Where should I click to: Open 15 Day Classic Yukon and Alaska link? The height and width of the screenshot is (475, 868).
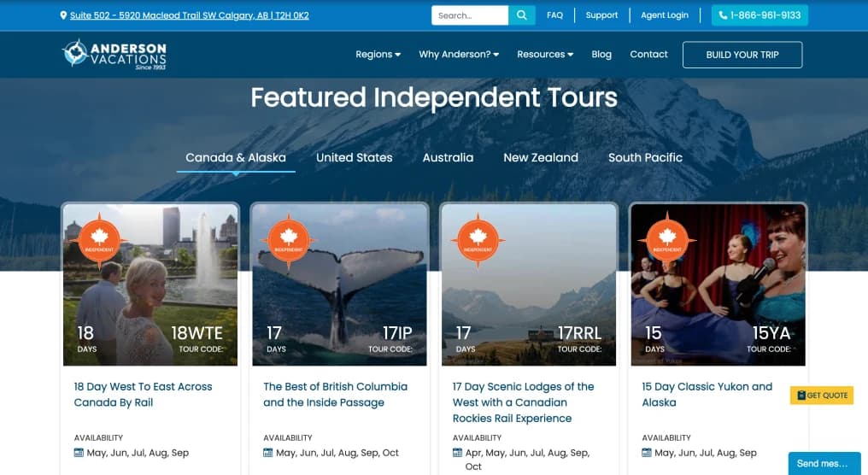707,394
